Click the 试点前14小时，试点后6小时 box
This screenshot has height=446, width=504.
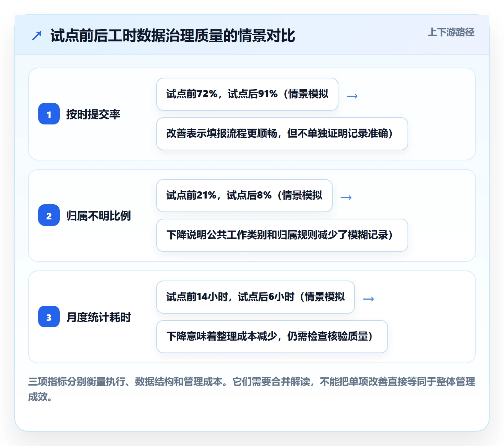(x=256, y=297)
